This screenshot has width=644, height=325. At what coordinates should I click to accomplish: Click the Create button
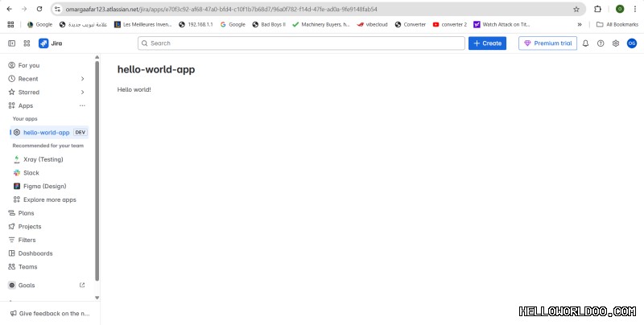tap(488, 43)
